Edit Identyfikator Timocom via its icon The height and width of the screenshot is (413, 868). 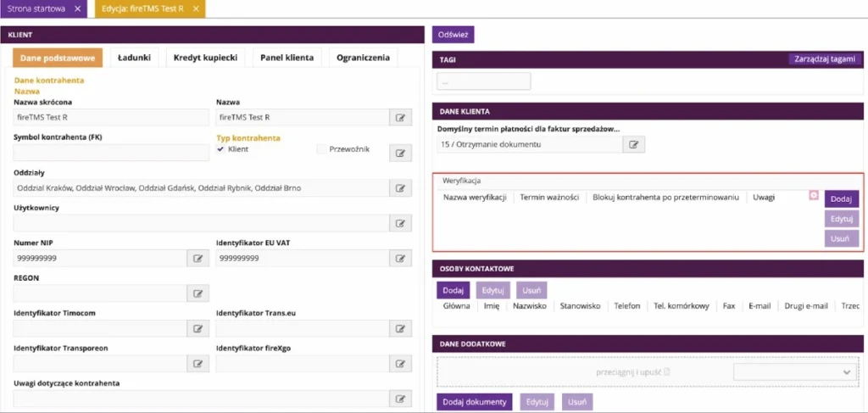click(x=198, y=329)
